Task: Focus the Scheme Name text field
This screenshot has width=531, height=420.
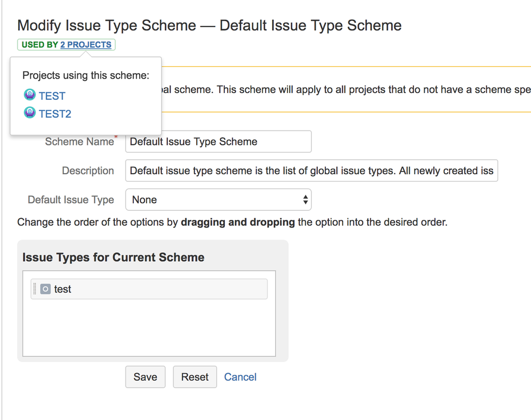Action: [x=218, y=142]
